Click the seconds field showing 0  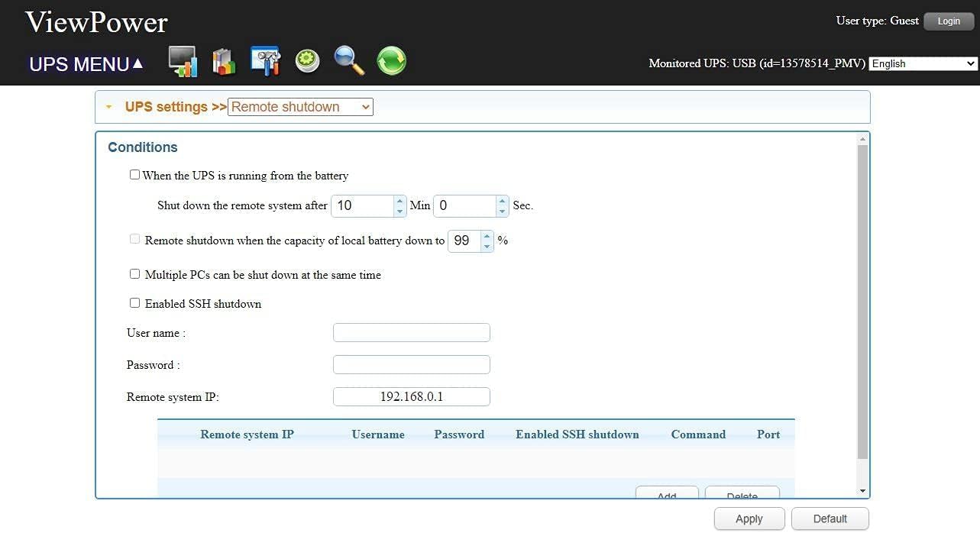pos(464,205)
